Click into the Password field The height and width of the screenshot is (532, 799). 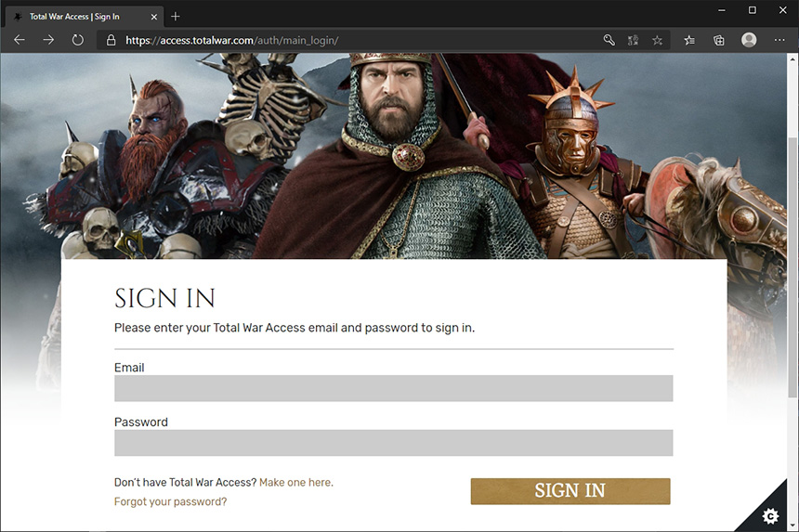point(393,442)
